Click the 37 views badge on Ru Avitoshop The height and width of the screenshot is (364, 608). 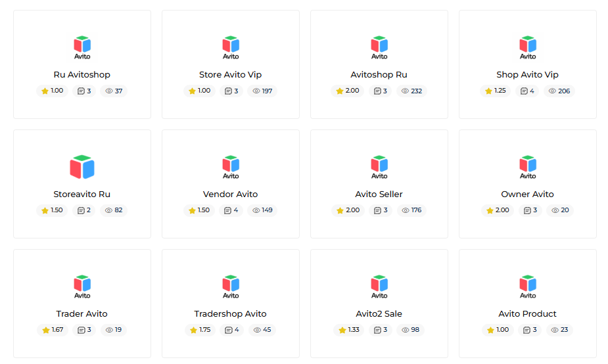coord(114,91)
